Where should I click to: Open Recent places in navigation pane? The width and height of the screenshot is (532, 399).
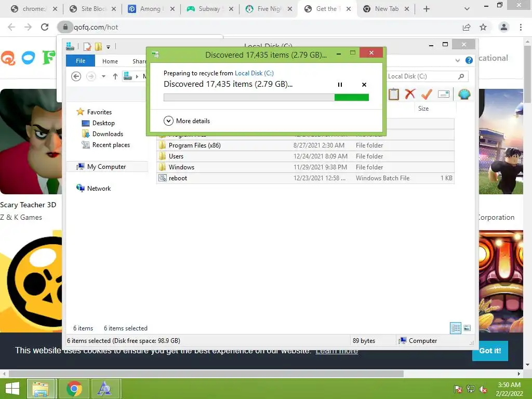(111, 145)
